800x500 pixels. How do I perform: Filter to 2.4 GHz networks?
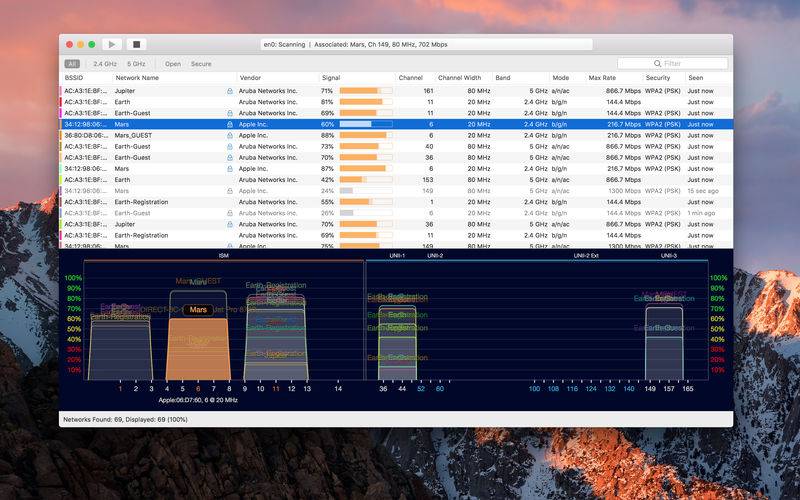pos(105,64)
